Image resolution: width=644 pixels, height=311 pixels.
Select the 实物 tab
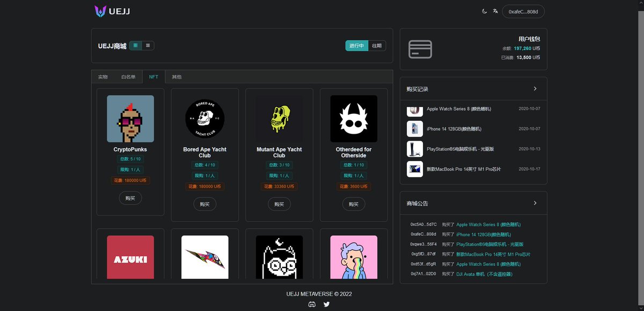tap(103, 77)
